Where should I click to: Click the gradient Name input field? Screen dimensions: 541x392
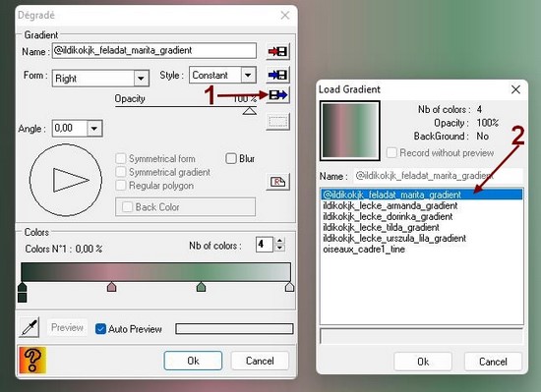click(154, 51)
